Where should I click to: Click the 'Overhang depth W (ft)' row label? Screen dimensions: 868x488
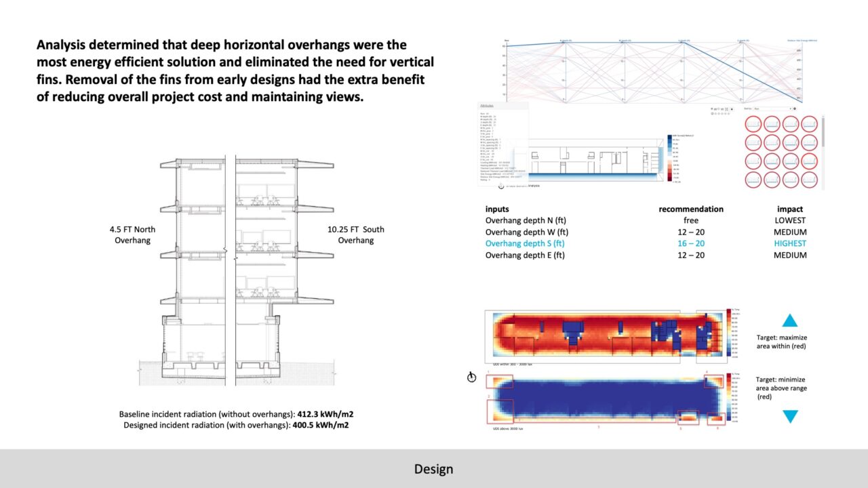(526, 232)
